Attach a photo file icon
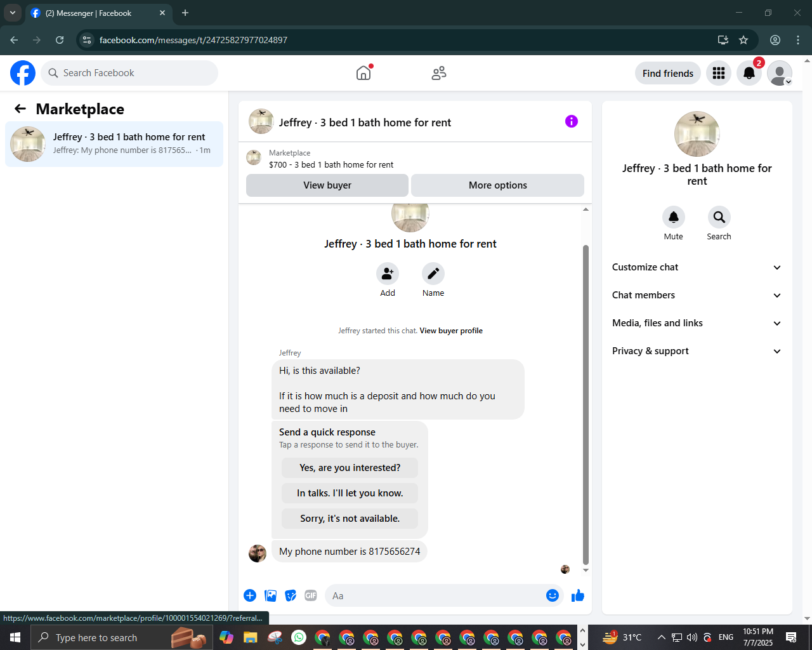Image resolution: width=812 pixels, height=650 pixels. coord(271,595)
